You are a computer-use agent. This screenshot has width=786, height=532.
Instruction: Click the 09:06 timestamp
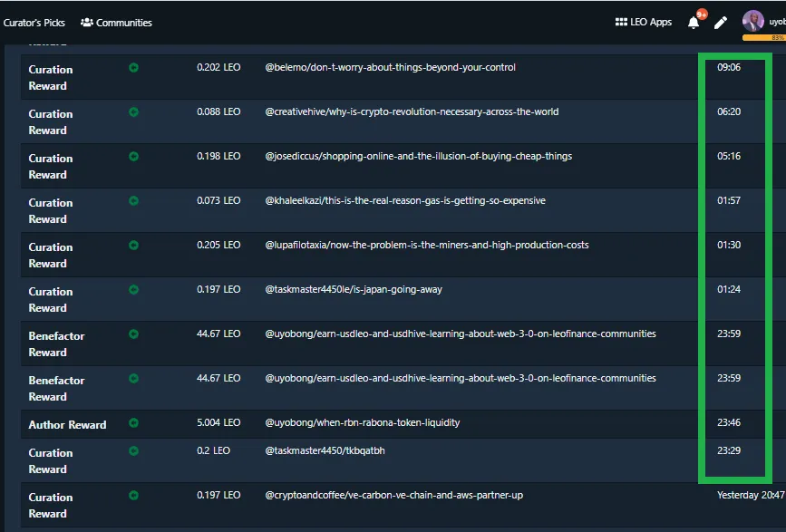click(728, 67)
